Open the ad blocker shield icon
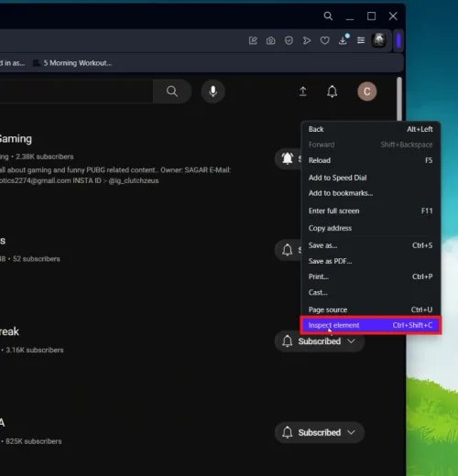The image size is (458, 476). coord(289,40)
